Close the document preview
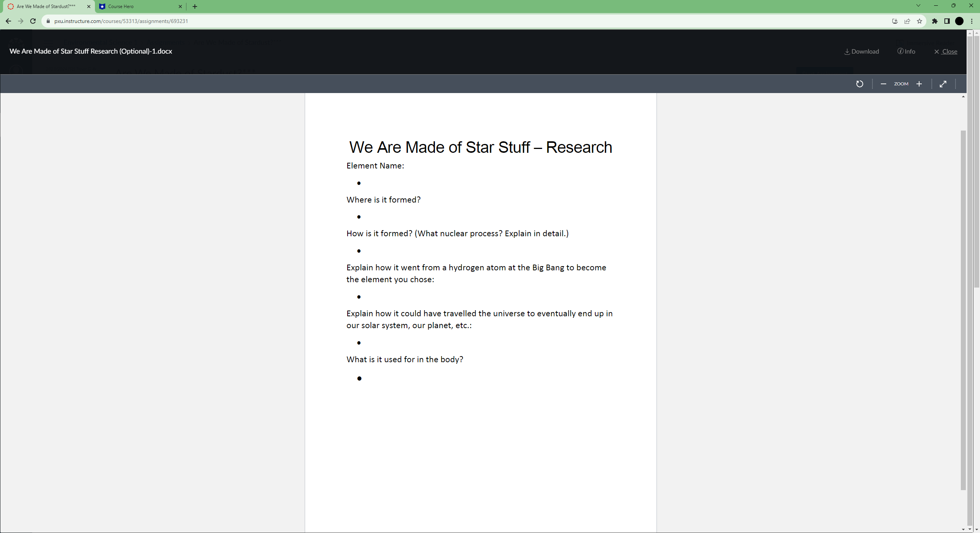 pos(946,51)
